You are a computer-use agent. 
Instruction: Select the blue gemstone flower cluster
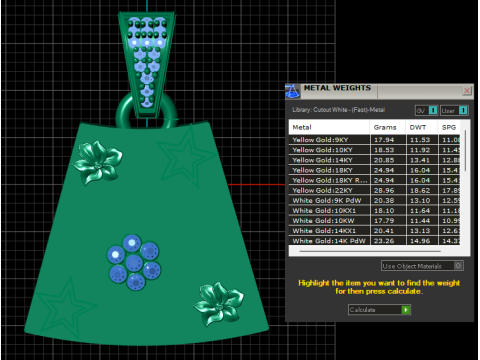coord(134,262)
